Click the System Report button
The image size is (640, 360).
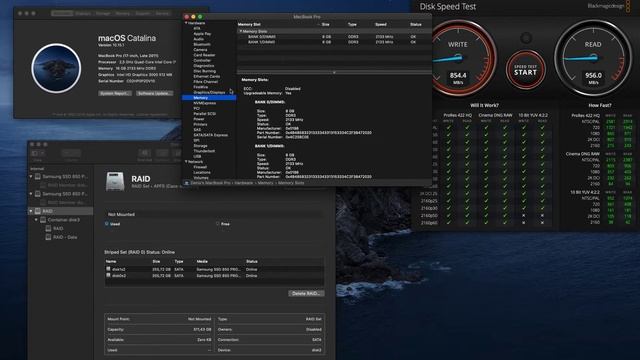click(x=115, y=93)
